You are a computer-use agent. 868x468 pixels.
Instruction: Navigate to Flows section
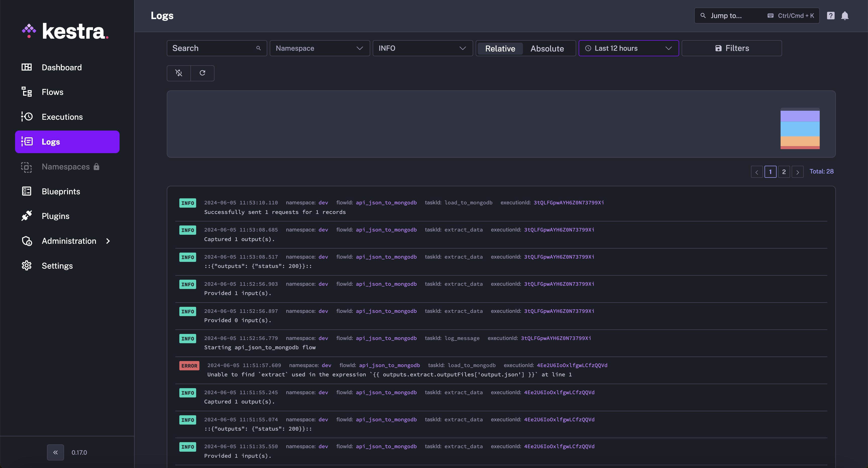(52, 92)
